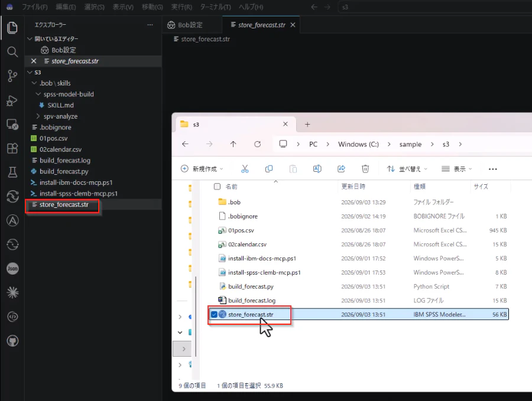Open the 新規作成 dropdown in File Explorer
The height and width of the screenshot is (401, 532).
coord(202,169)
